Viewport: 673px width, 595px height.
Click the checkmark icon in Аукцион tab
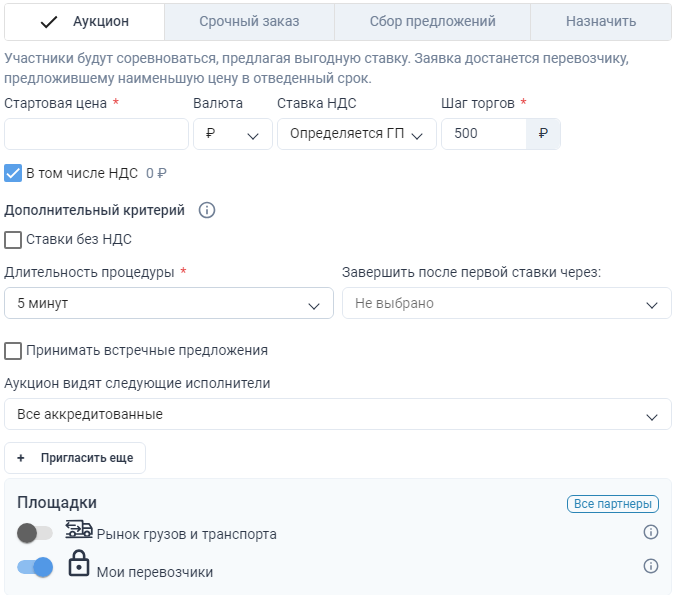[x=49, y=21]
